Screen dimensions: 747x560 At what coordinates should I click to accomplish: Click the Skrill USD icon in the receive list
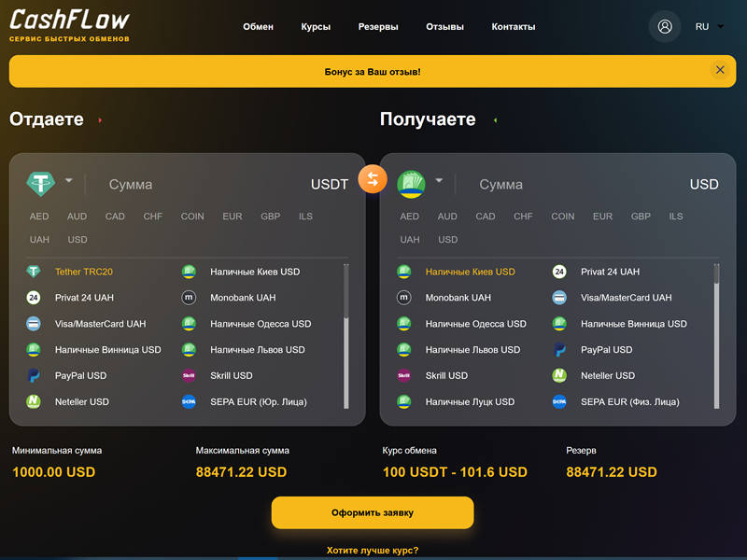click(404, 376)
